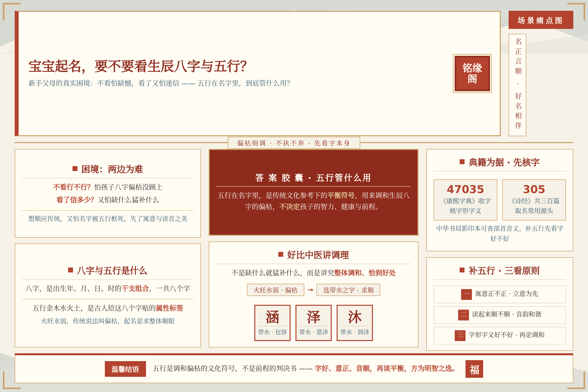Click the heading 补五行 · 三看原则
The image size is (588, 392).
504,270
